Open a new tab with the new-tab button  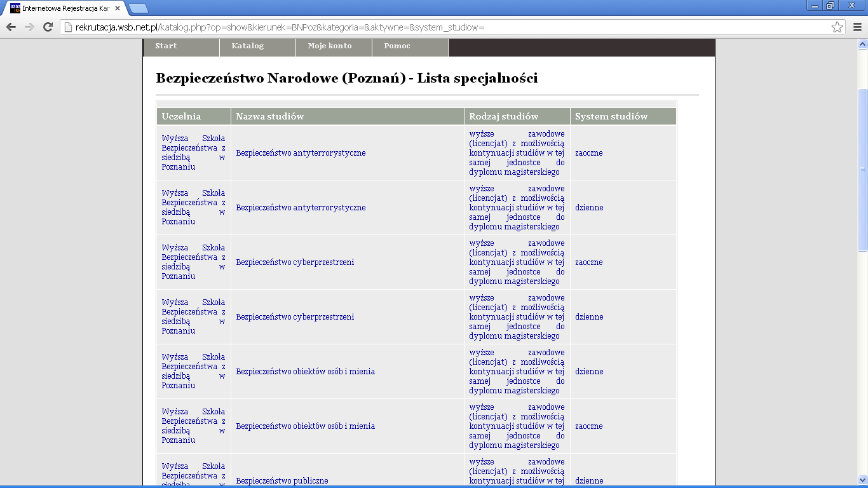coord(139,8)
